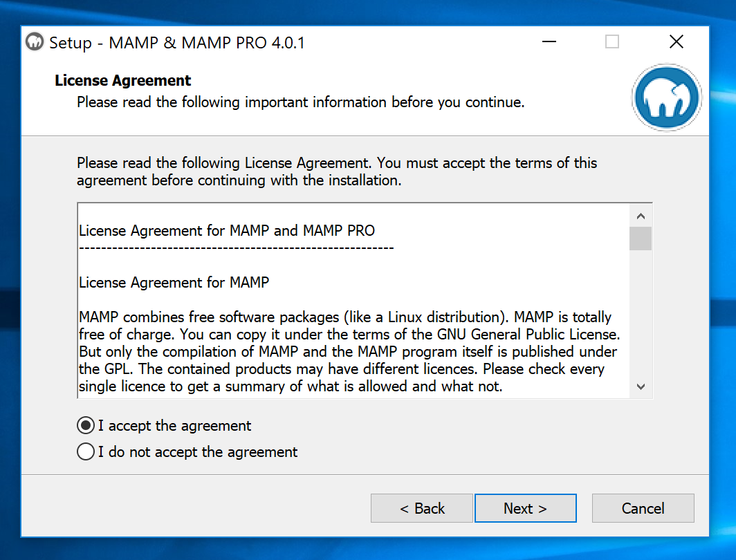Click the "License Agreement" heading text

pos(122,80)
